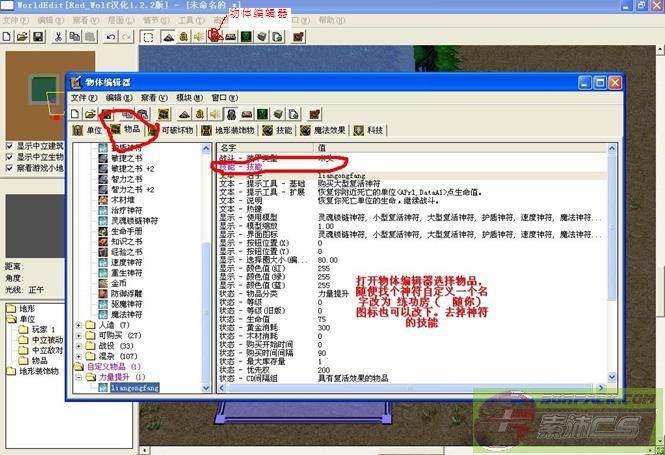The image size is (665, 455).
Task: Expand the 混杂 (107) tree node
Action: (79, 355)
